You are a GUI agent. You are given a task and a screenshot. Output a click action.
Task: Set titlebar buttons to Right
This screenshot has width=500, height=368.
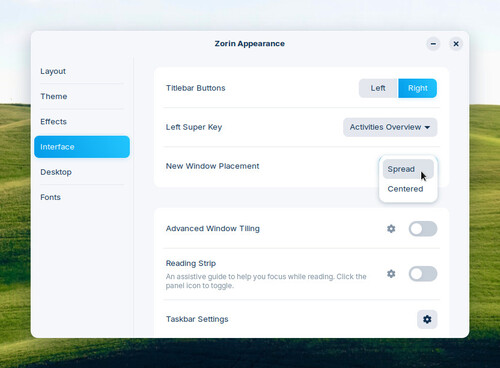[417, 88]
